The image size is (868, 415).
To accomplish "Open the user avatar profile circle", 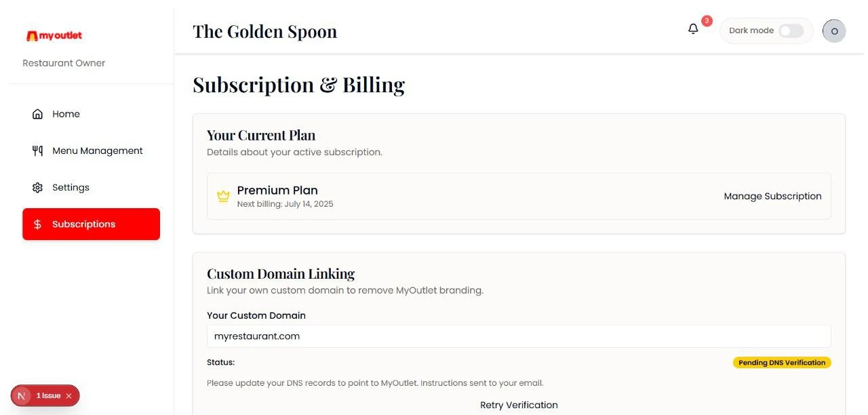I will coord(834,31).
